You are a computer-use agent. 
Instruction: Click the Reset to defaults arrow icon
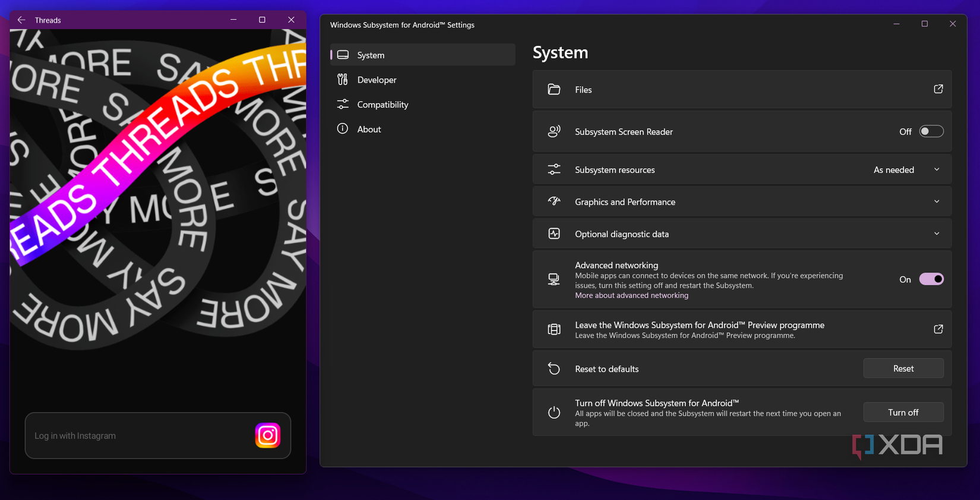click(x=554, y=369)
